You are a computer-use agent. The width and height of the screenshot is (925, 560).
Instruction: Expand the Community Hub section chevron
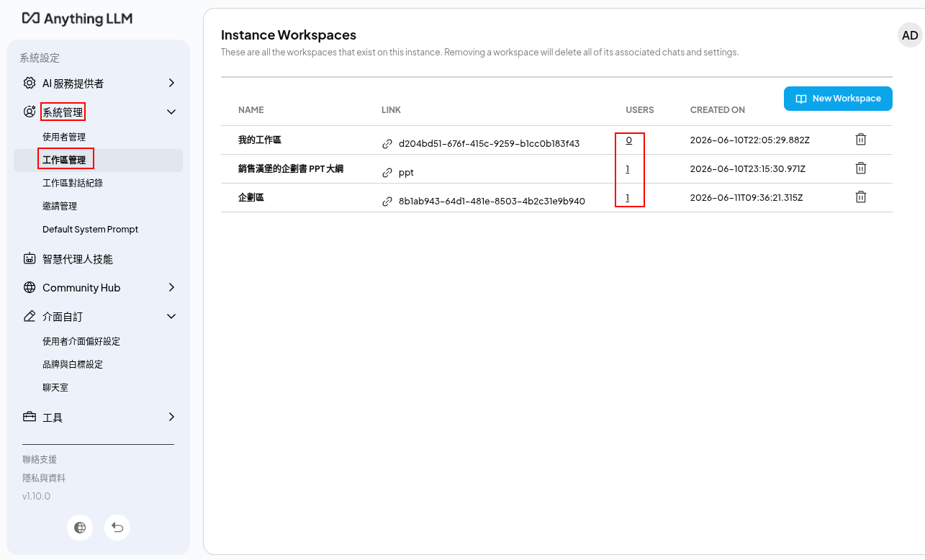171,287
